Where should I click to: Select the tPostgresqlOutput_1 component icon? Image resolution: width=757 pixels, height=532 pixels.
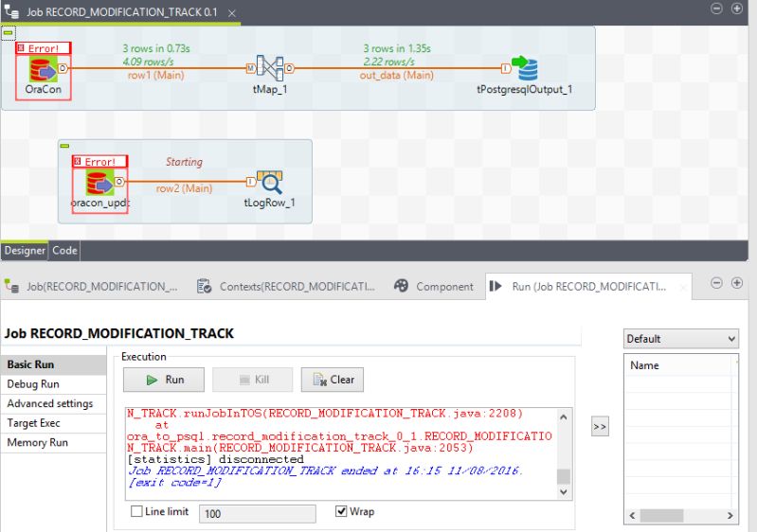click(525, 68)
